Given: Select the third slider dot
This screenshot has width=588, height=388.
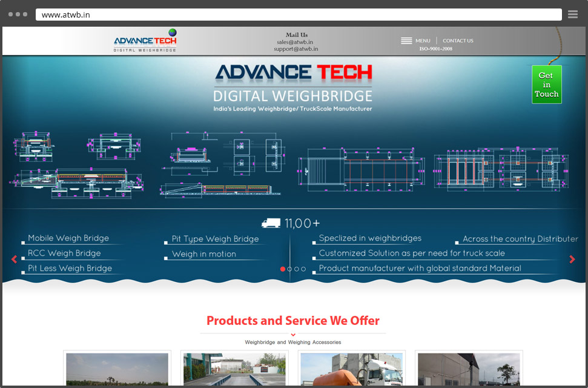Looking at the screenshot, I should 296,269.
